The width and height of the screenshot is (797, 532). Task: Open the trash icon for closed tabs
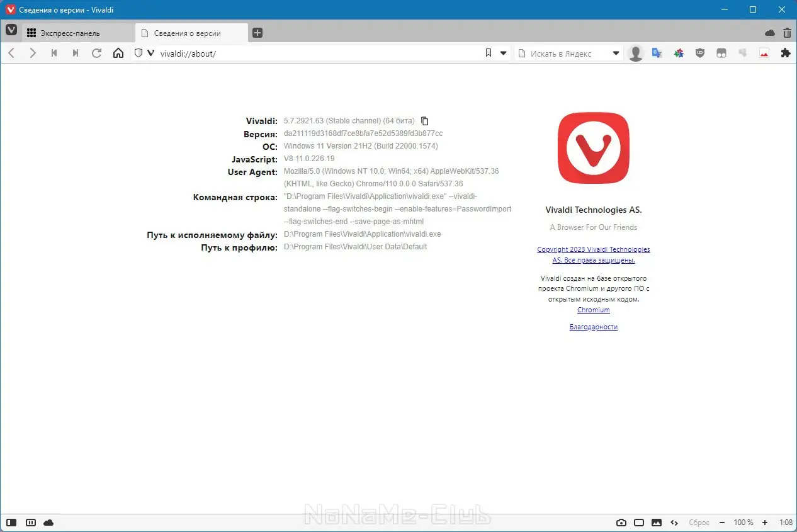tap(787, 32)
